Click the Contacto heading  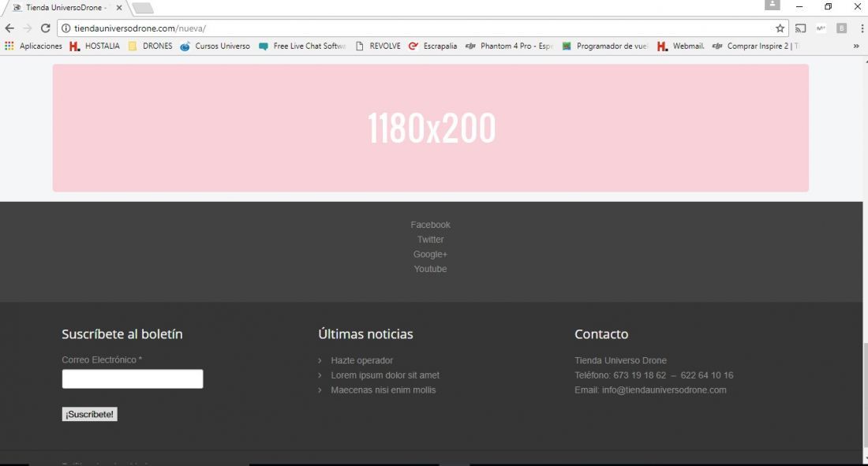click(x=601, y=334)
